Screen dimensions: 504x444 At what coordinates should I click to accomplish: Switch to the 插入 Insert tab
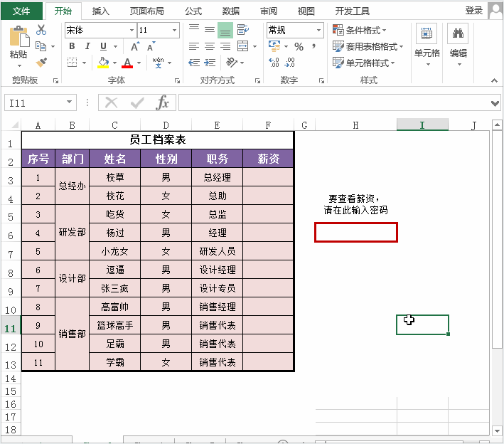tap(101, 11)
